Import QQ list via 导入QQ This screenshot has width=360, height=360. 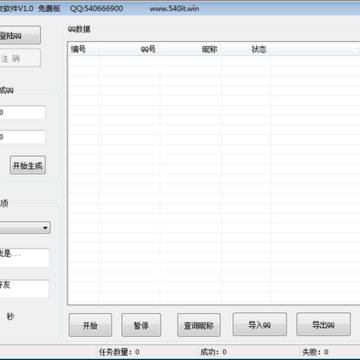pyautogui.click(x=260, y=324)
